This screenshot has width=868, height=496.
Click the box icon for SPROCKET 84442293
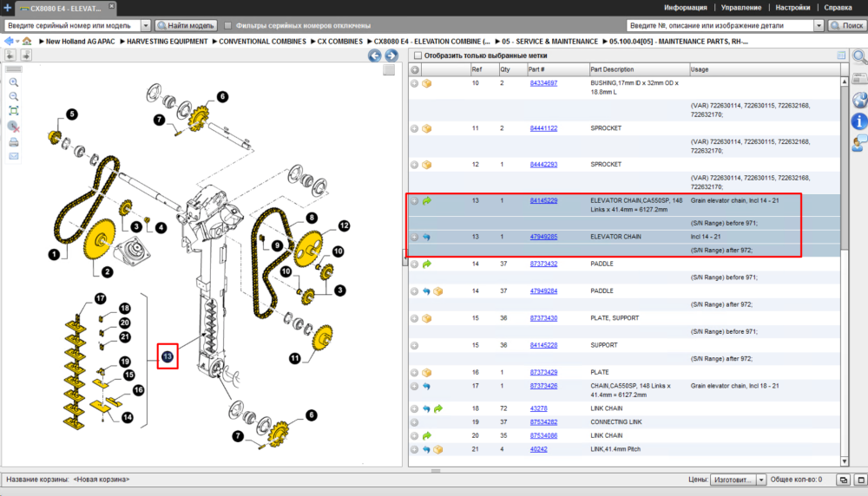427,165
